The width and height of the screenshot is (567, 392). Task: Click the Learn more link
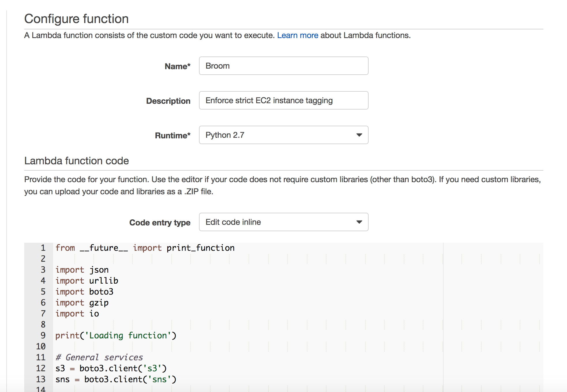[x=297, y=35]
